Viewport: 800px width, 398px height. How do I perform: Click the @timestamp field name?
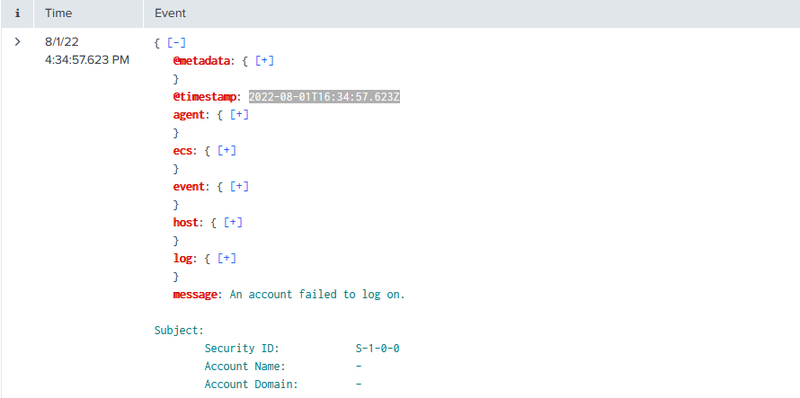click(x=204, y=97)
